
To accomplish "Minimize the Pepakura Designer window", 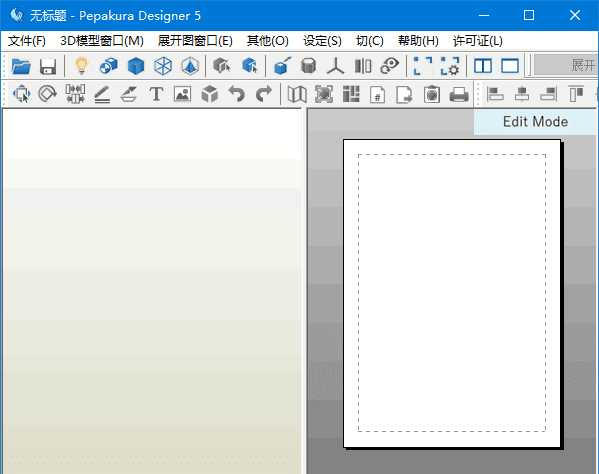I will 484,15.
